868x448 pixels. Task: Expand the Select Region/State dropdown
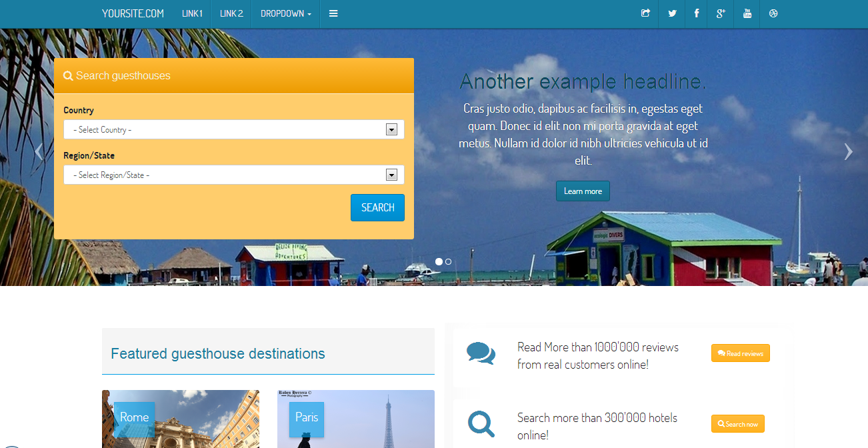click(233, 175)
